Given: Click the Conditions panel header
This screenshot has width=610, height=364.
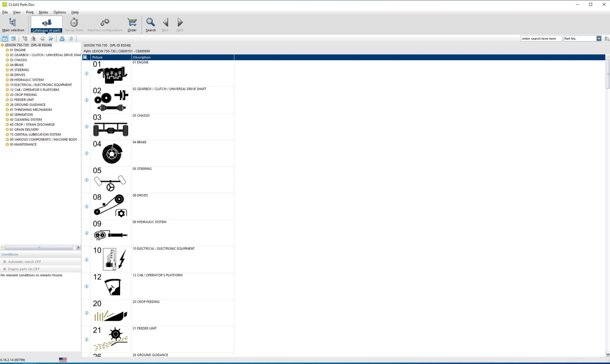Looking at the screenshot, I should (x=40, y=254).
